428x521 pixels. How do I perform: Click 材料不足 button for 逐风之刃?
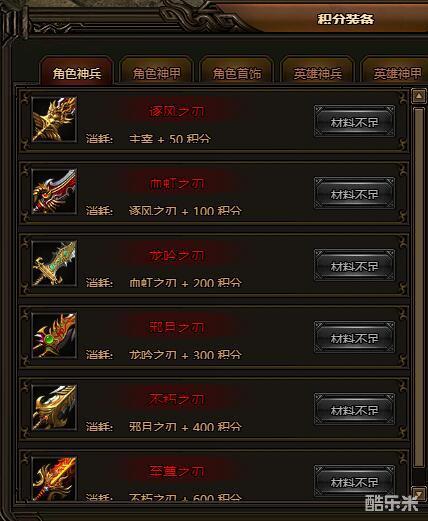point(354,121)
